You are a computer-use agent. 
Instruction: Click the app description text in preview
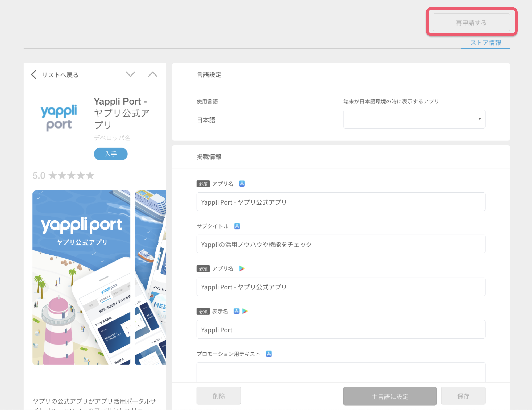pyautogui.click(x=94, y=404)
